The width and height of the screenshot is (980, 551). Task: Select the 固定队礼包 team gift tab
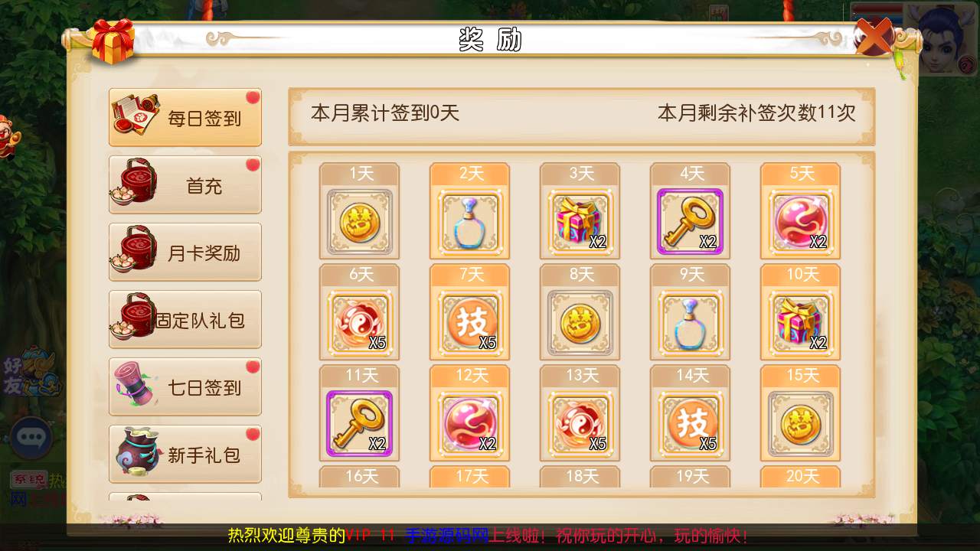click(x=185, y=319)
